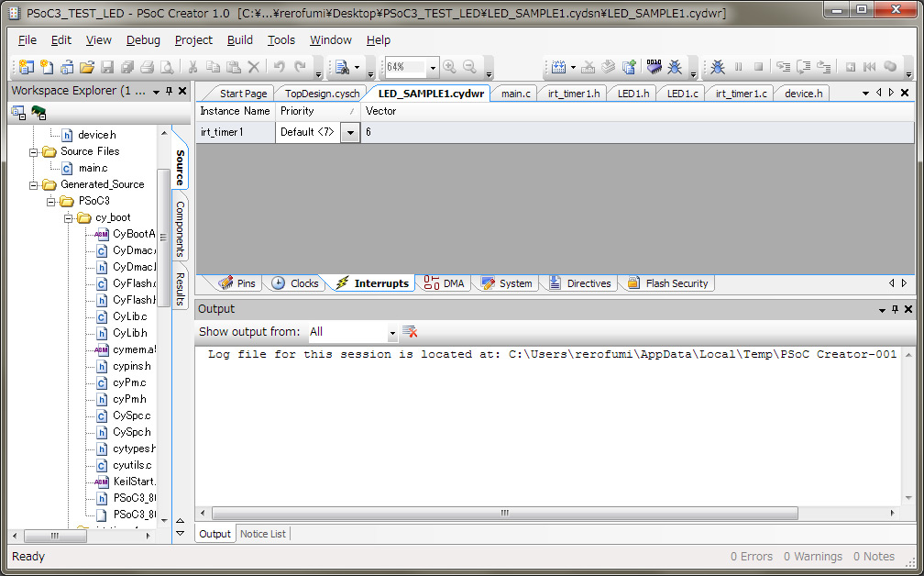The height and width of the screenshot is (576, 924).
Task: Switch to the DMA tab
Action: [445, 283]
